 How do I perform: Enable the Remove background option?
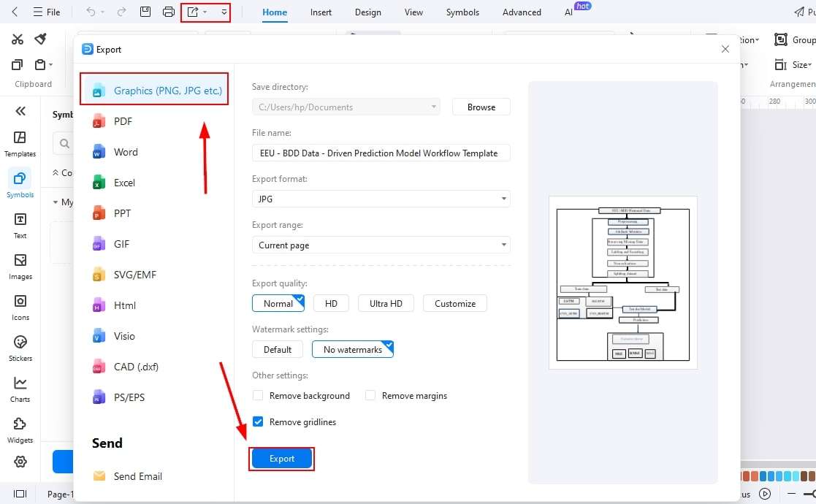[x=257, y=395]
